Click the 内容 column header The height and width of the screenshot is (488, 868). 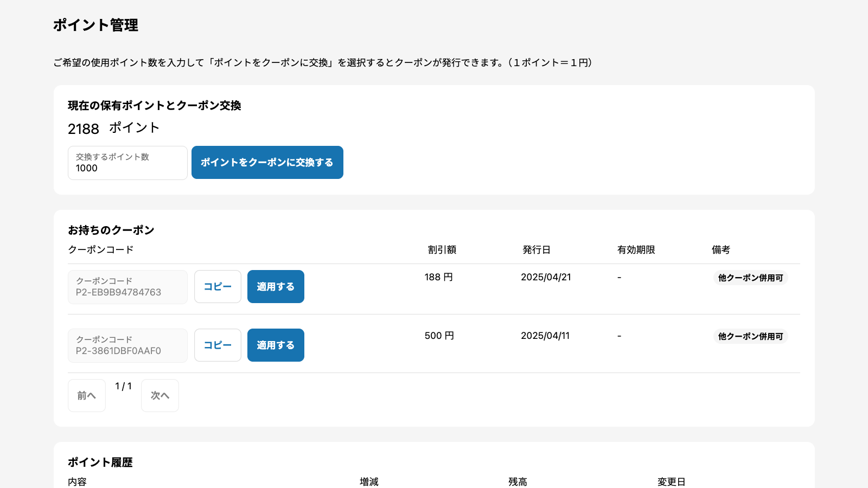(x=77, y=481)
